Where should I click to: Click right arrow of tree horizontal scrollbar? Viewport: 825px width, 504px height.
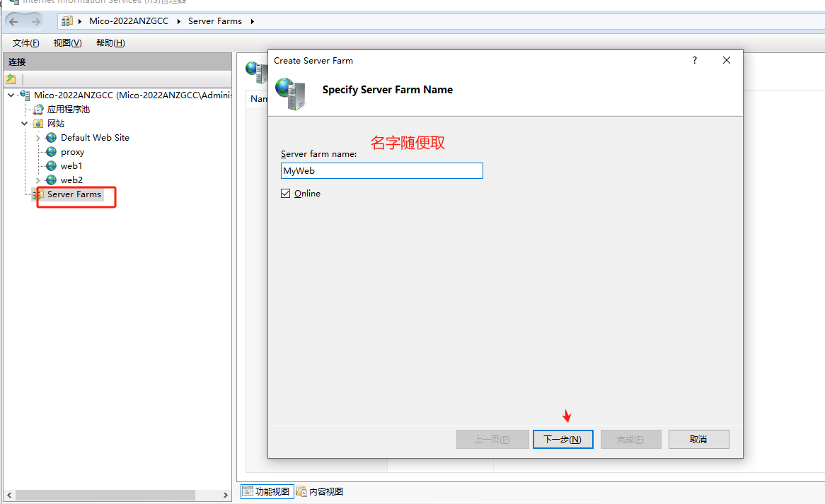(x=225, y=495)
